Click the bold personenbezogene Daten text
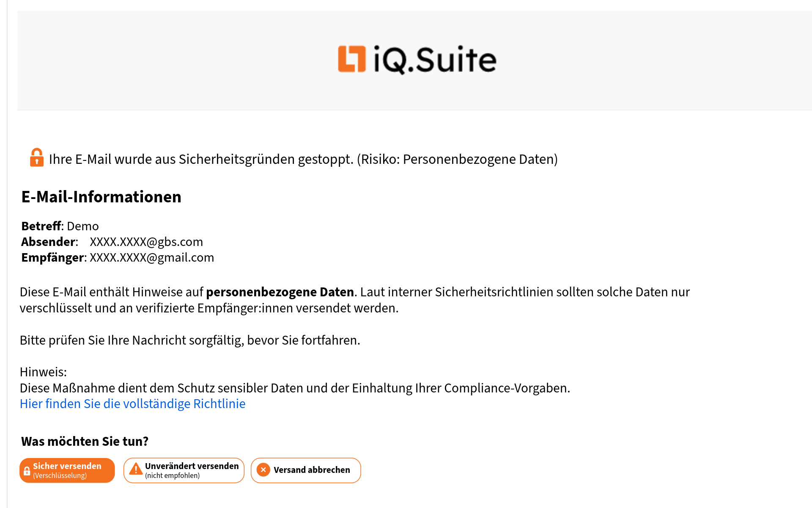This screenshot has width=812, height=508. pos(280,292)
